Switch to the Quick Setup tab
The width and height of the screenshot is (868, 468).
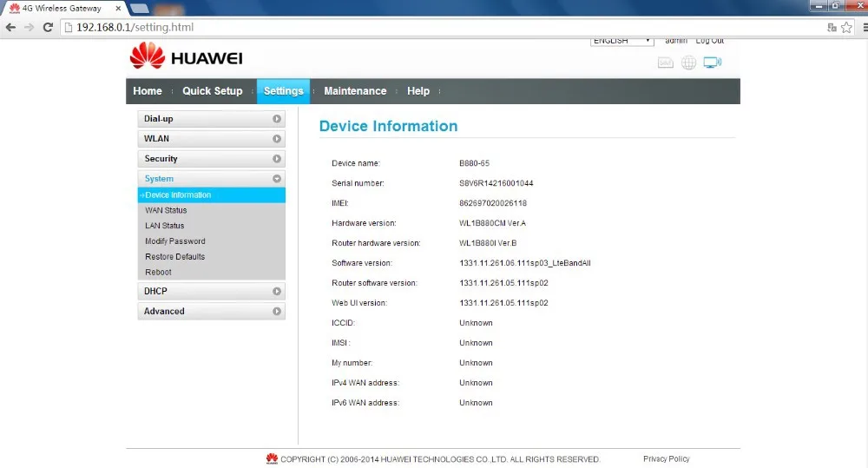(212, 91)
